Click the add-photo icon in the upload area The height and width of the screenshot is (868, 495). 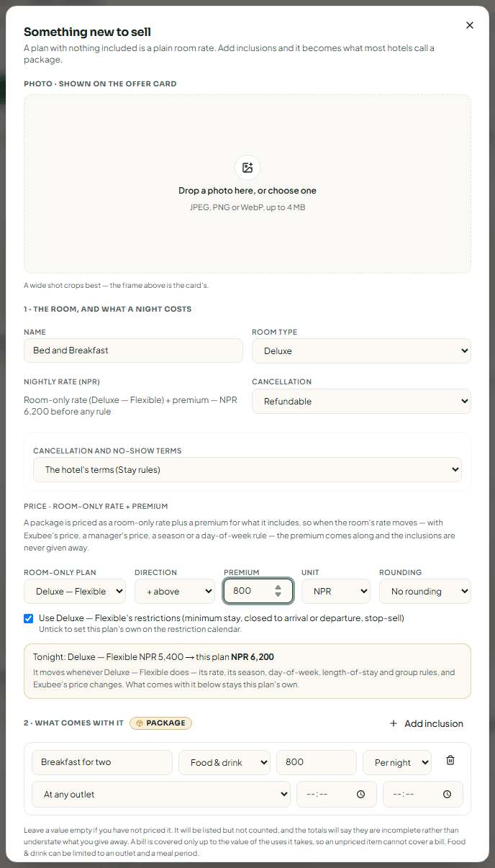tap(247, 168)
